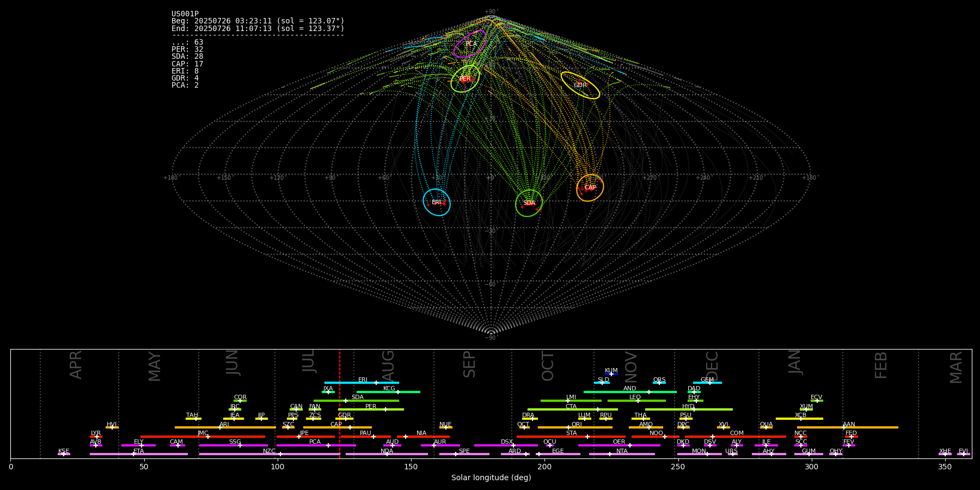
Task: Click the AUR shower bar in timeline
Action: 440,445
